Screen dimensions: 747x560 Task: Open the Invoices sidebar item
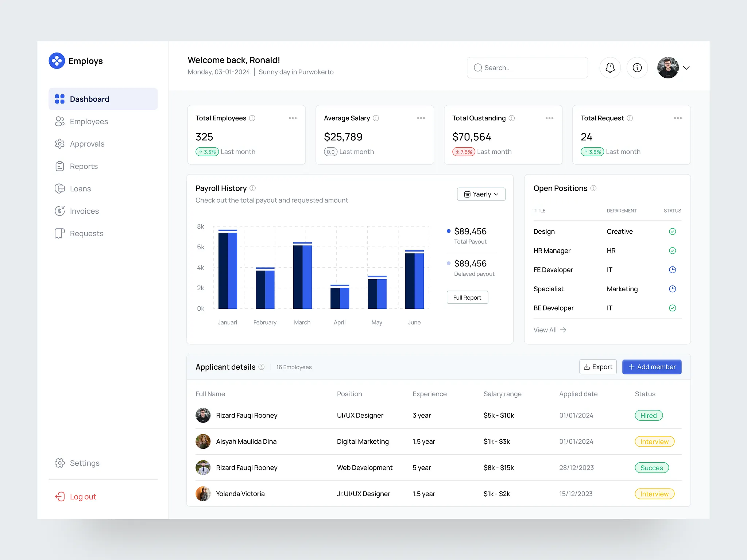click(84, 211)
